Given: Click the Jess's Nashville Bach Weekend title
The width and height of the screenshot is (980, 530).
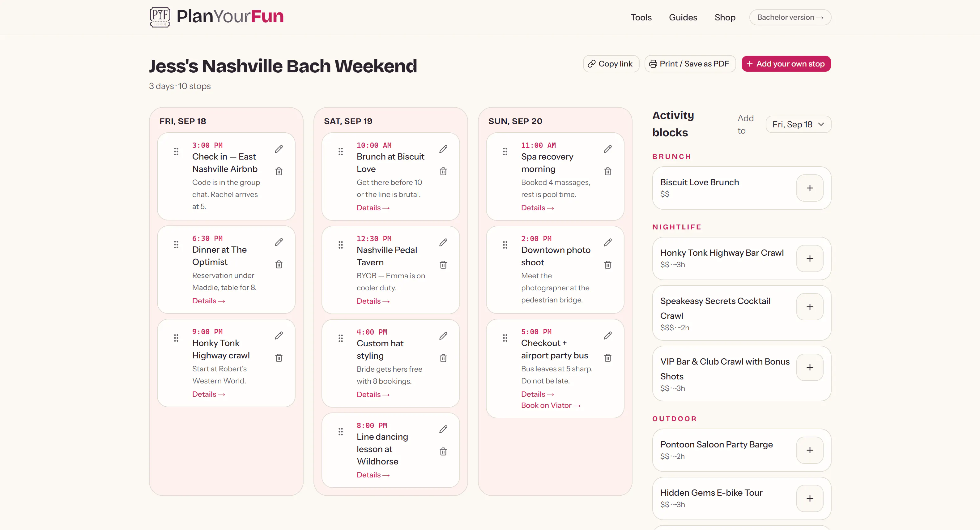Looking at the screenshot, I should [283, 66].
